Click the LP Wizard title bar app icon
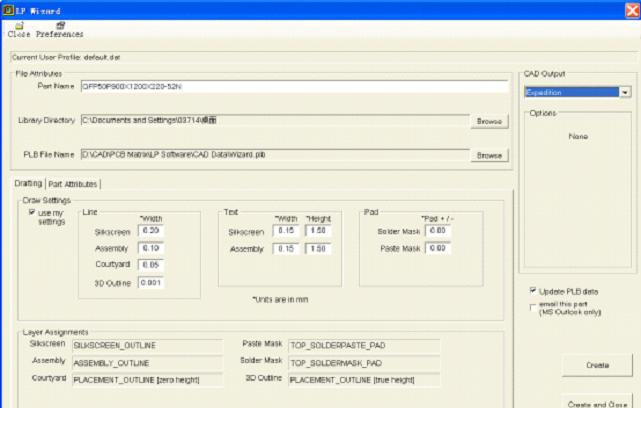 click(x=8, y=10)
